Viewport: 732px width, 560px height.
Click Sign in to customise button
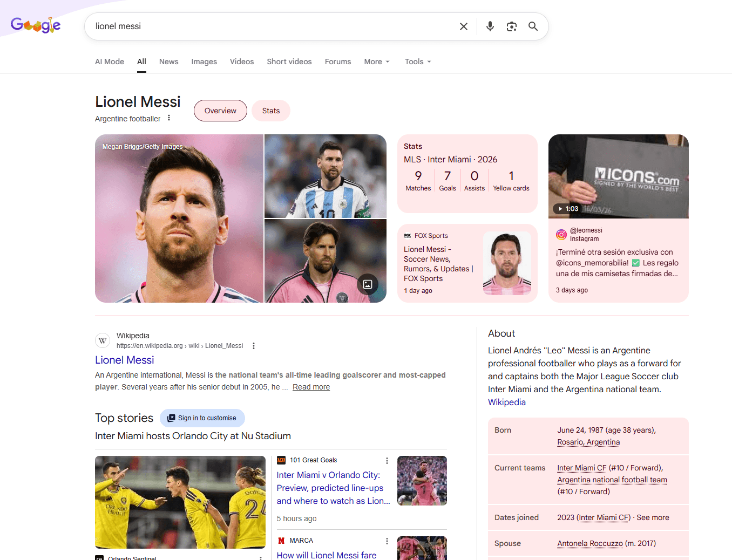[x=202, y=418]
